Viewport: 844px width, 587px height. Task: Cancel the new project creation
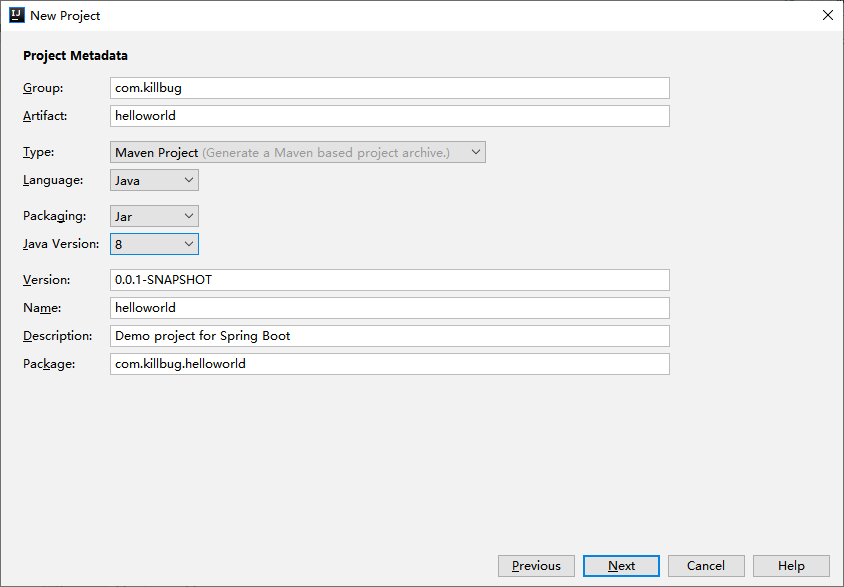[x=705, y=565]
